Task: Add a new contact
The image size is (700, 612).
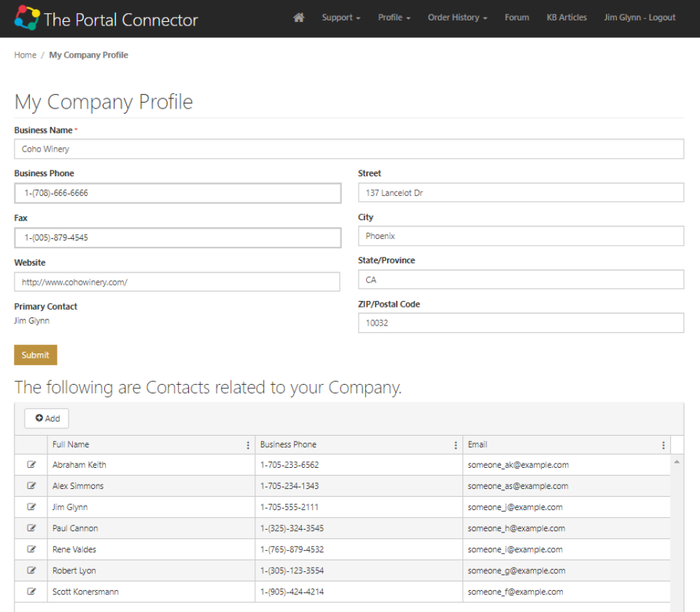Action: [x=46, y=418]
